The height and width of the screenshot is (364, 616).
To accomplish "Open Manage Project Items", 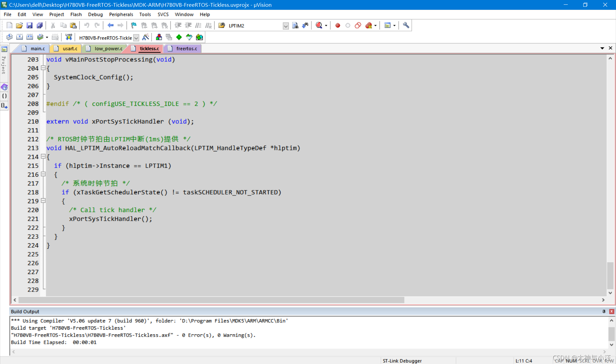I will [x=159, y=37].
